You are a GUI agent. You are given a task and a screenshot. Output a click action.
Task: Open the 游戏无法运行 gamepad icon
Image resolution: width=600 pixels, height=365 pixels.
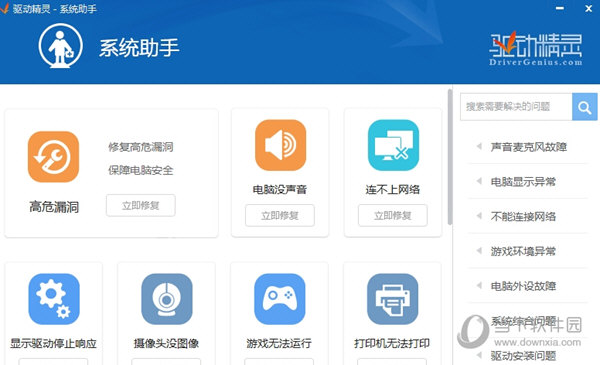coord(280,299)
